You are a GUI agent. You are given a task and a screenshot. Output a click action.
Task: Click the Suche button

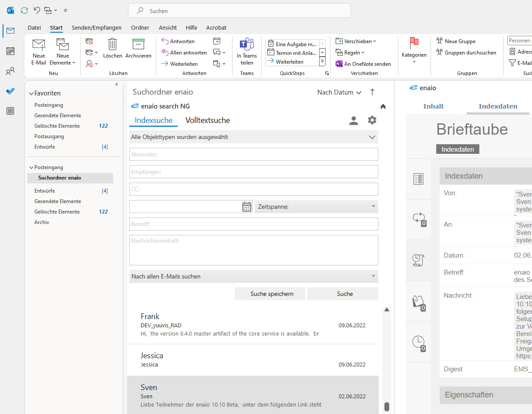(344, 294)
